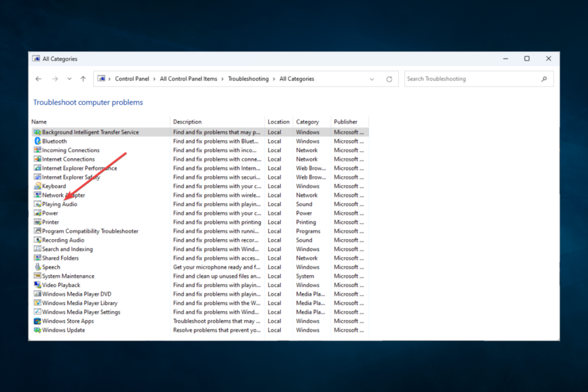
Task: Click the Internet Explorer Performance icon
Action: coord(38,168)
